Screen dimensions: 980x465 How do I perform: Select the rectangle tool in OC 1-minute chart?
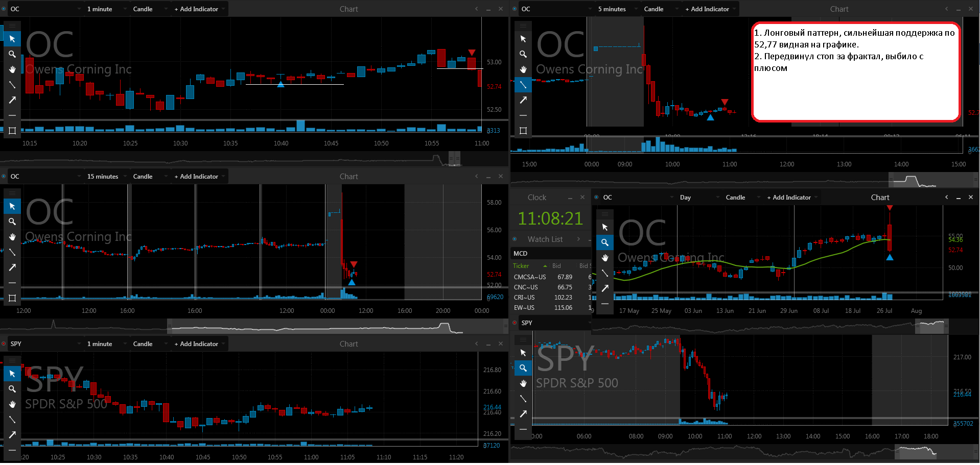click(12, 131)
